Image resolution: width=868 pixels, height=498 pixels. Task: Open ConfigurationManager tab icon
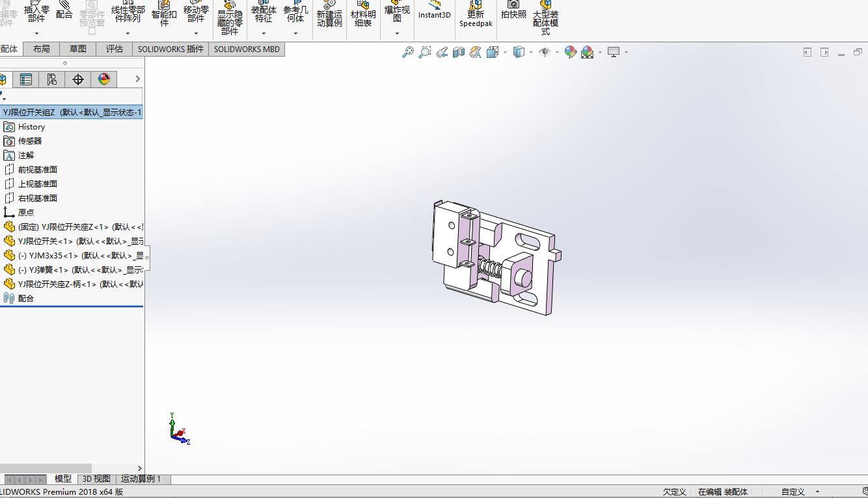click(x=52, y=79)
